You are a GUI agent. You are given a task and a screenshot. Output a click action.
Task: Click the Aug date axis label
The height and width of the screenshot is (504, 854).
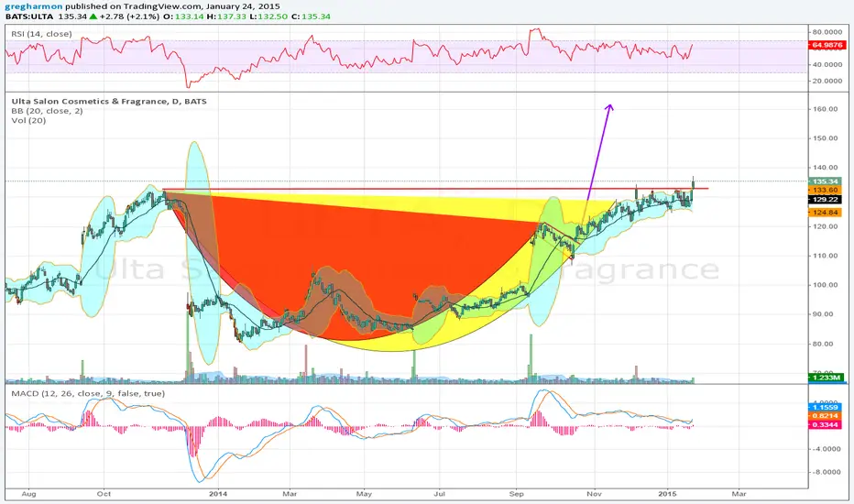point(28,494)
